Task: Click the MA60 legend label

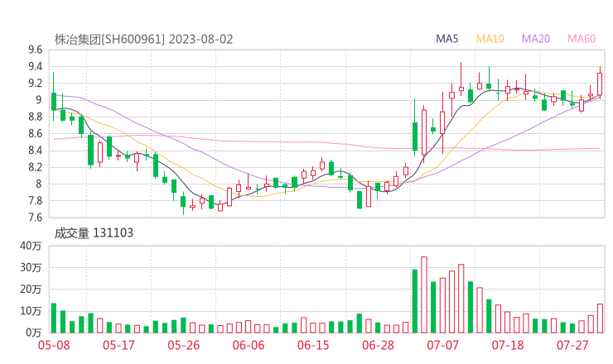Action: [x=582, y=39]
